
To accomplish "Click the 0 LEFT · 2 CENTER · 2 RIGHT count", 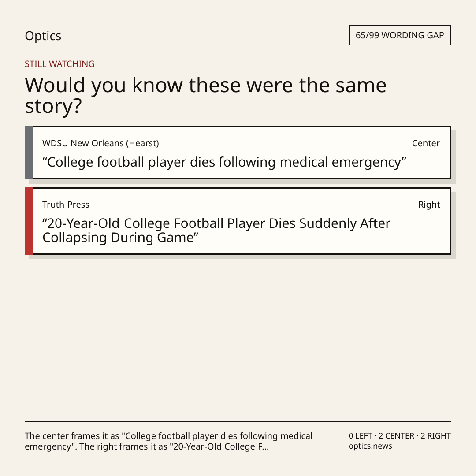I will coord(399,436).
